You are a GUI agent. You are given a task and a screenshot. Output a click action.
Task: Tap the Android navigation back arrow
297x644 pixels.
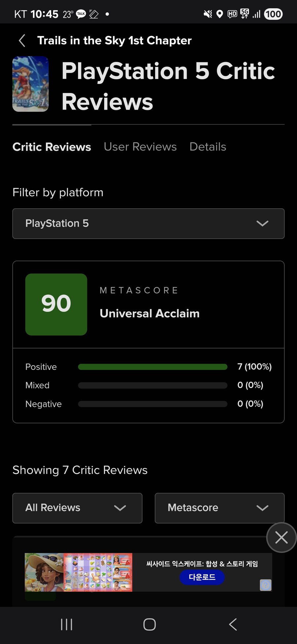[x=233, y=624]
